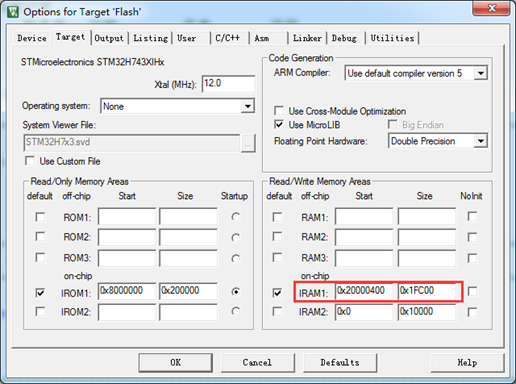
Task: Click the IROM2 Start address field
Action: [x=127, y=312]
